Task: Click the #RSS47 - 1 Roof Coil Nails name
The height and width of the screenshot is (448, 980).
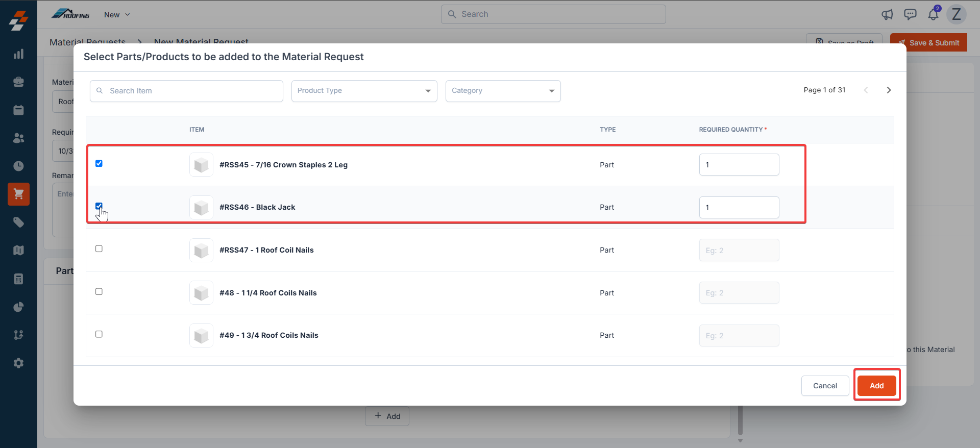Action: click(266, 250)
